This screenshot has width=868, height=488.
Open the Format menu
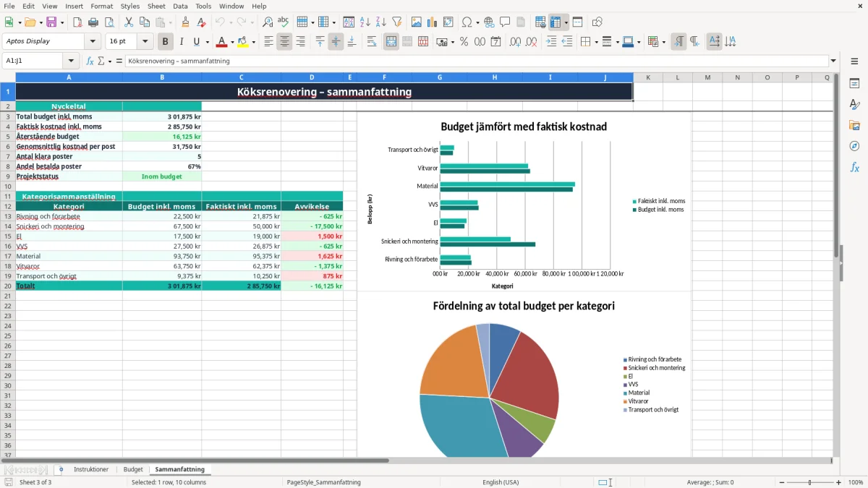click(101, 6)
